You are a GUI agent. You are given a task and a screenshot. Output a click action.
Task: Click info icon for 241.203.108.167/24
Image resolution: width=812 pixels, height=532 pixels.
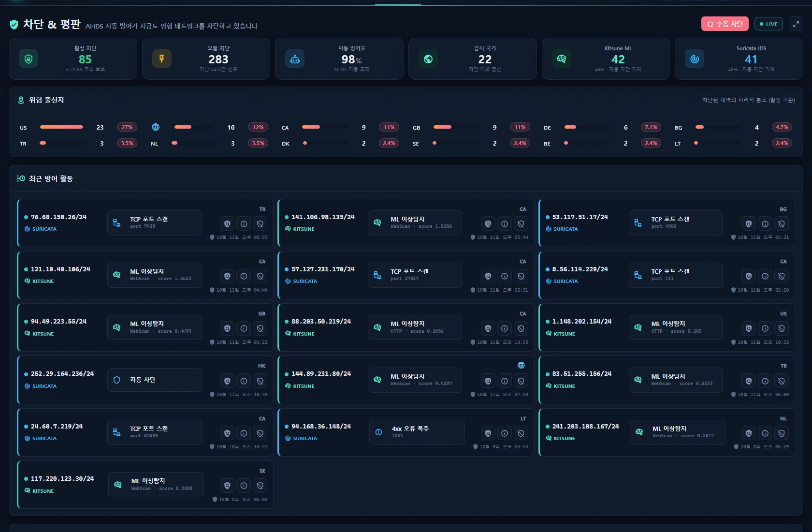point(765,433)
